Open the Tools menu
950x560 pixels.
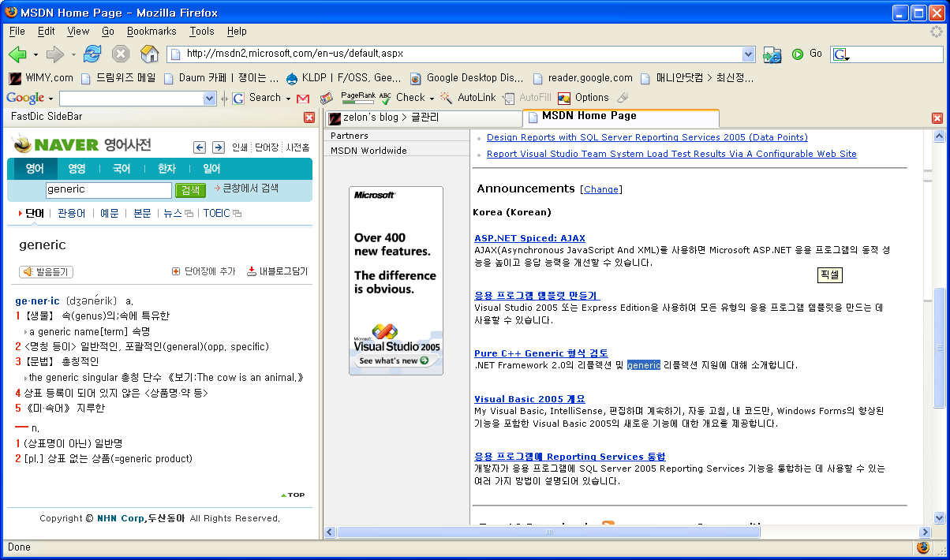[202, 32]
